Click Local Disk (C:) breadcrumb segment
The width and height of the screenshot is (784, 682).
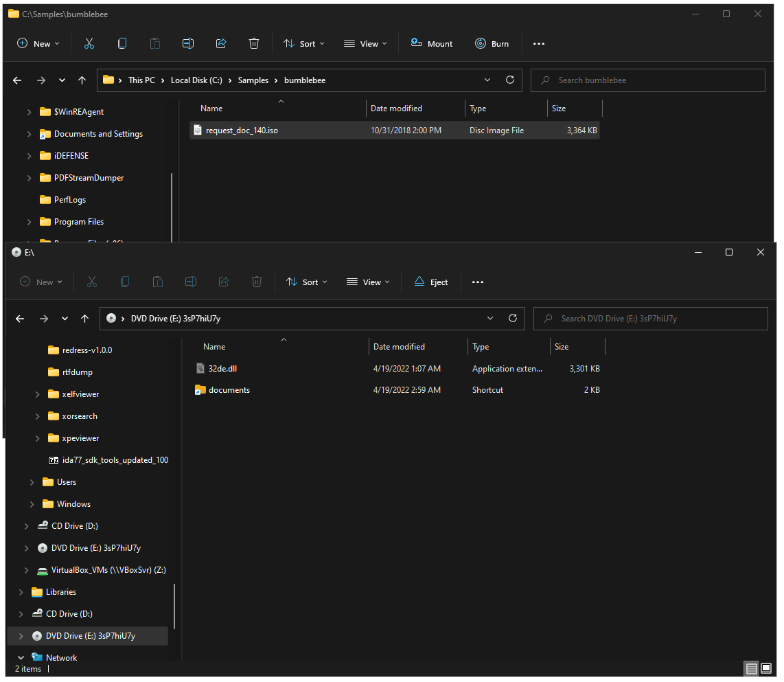click(x=196, y=80)
